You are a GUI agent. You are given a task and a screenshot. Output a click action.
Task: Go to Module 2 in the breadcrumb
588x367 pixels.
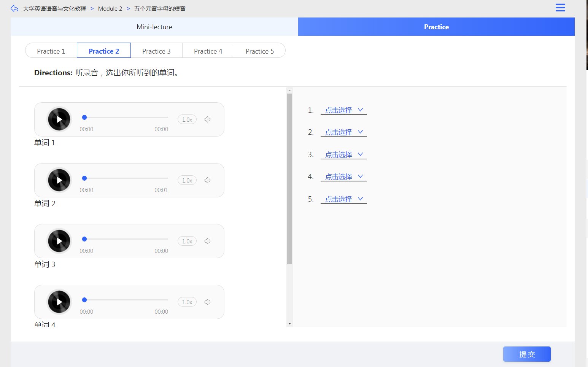(x=110, y=8)
